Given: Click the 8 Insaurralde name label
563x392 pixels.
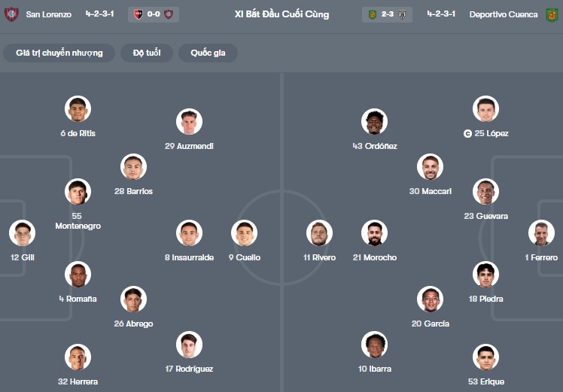Looking at the screenshot, I should tap(189, 257).
